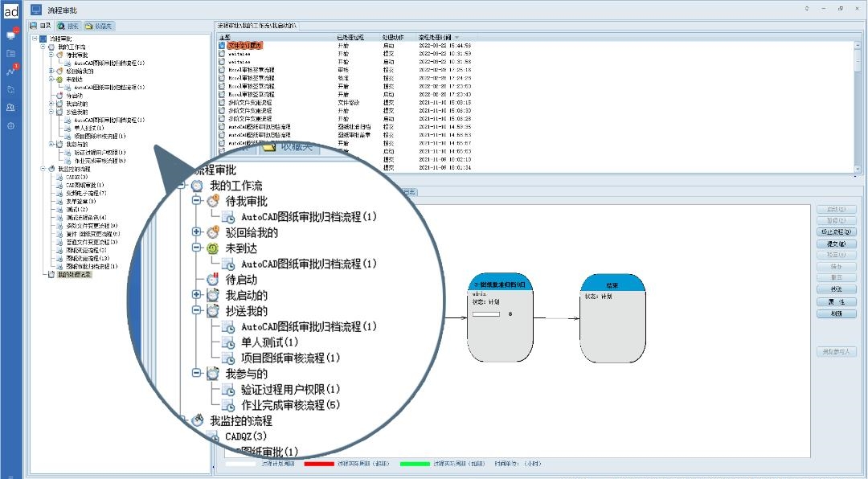Click the document icon of the first list row
This screenshot has width=868, height=479.
tap(222, 46)
